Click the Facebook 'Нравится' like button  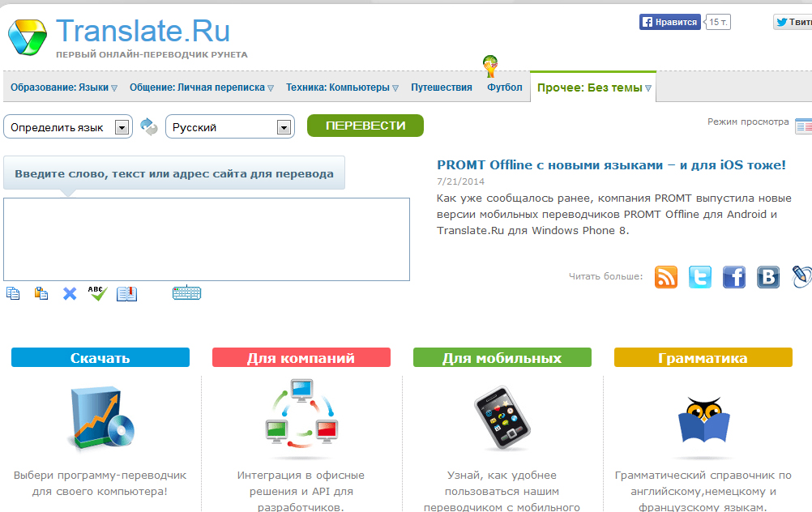[669, 22]
